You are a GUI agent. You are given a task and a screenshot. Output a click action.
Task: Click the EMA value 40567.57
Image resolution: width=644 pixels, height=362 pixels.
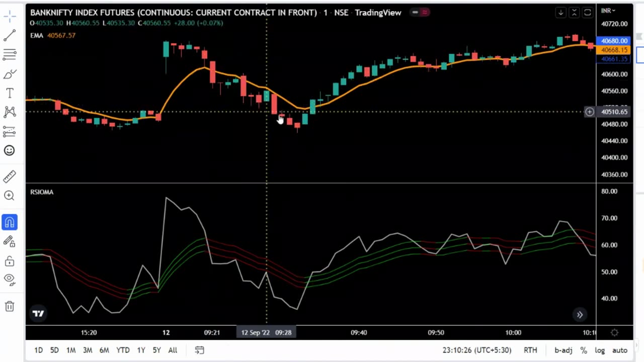click(61, 35)
